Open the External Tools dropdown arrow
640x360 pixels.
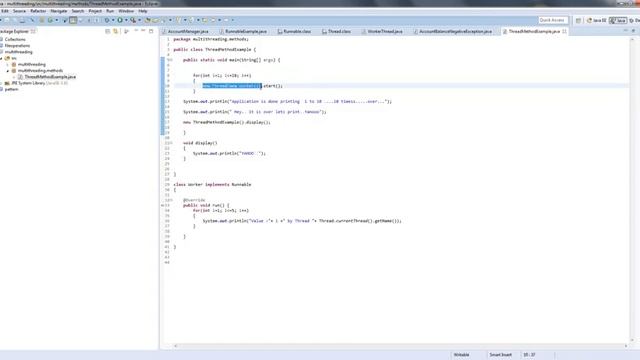pos(139,20)
